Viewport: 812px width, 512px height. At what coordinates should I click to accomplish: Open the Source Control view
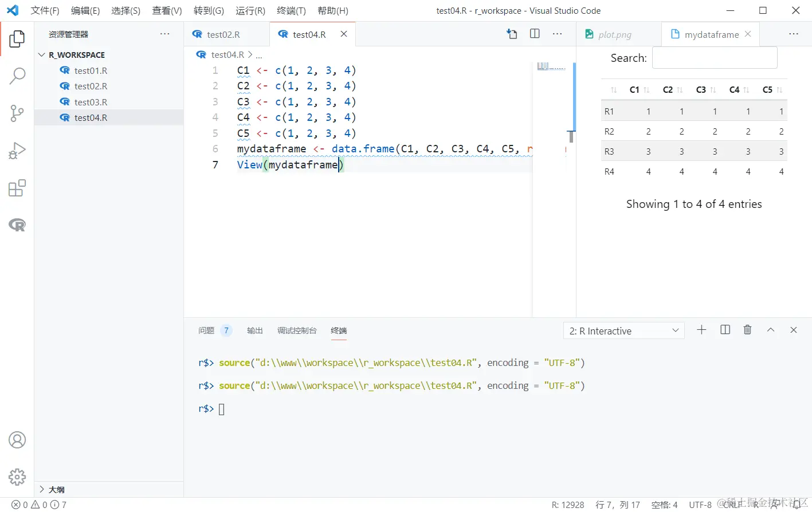[x=17, y=113]
